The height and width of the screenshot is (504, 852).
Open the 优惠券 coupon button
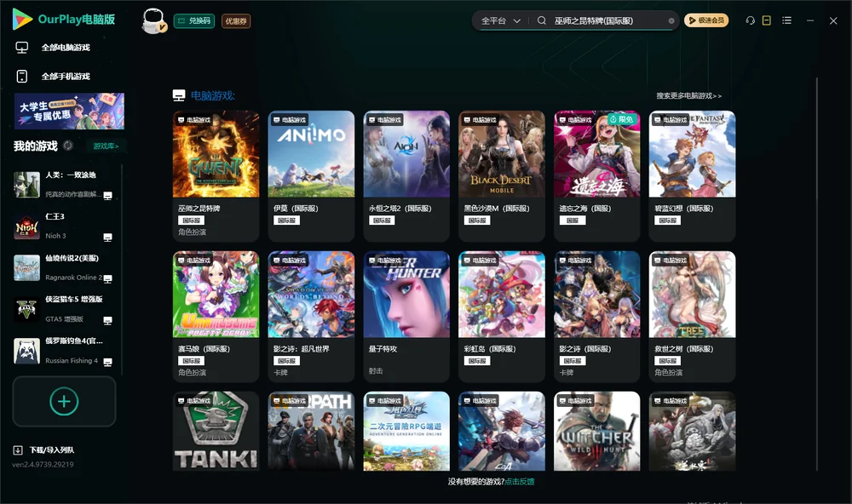tap(236, 20)
